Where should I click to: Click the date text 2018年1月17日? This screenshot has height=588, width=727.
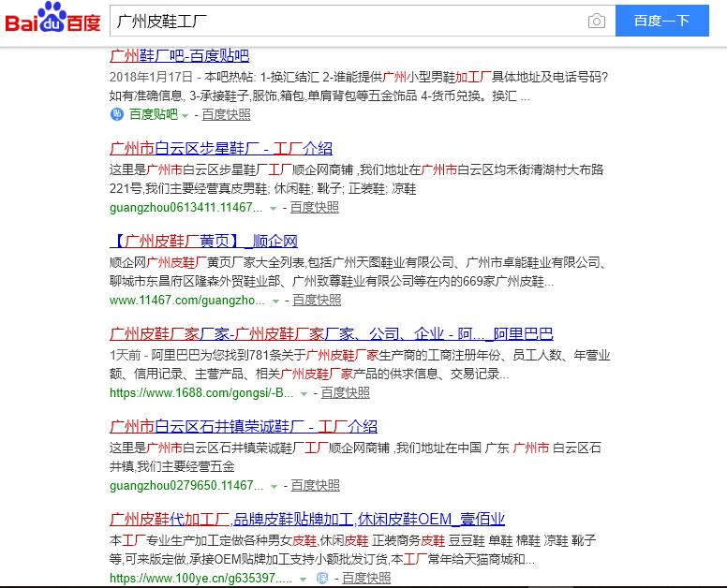click(151, 77)
